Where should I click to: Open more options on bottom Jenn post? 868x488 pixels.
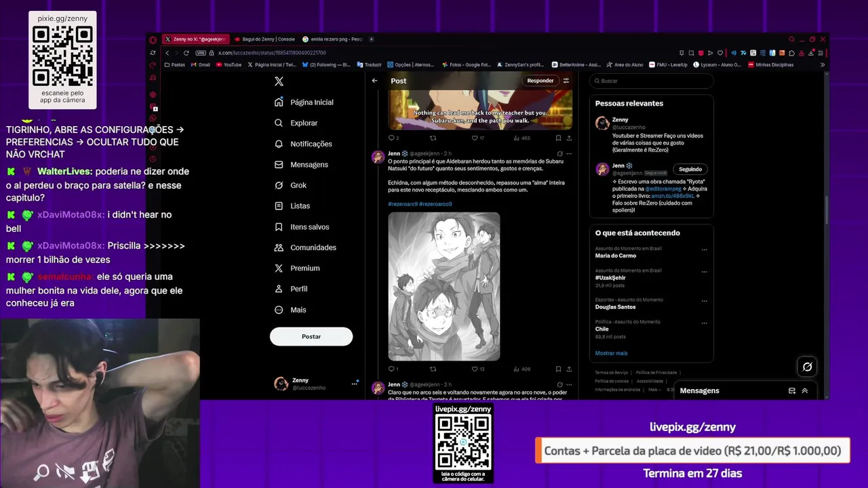pos(569,384)
